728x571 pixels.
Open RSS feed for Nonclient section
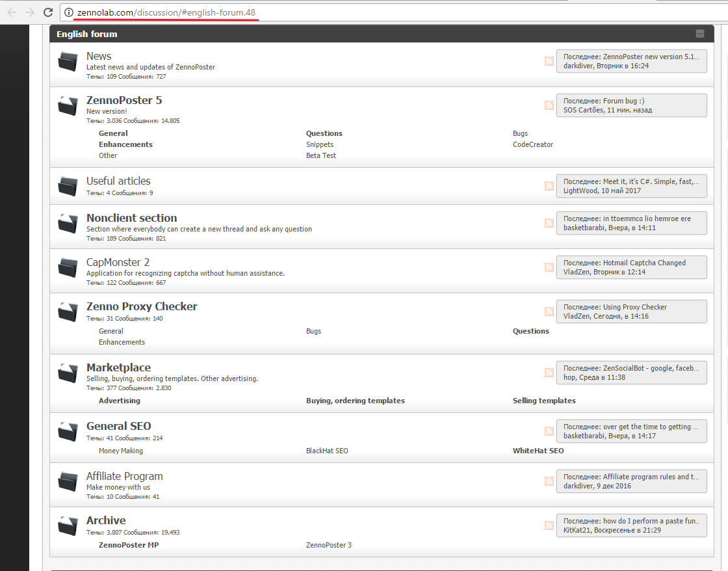(x=549, y=223)
